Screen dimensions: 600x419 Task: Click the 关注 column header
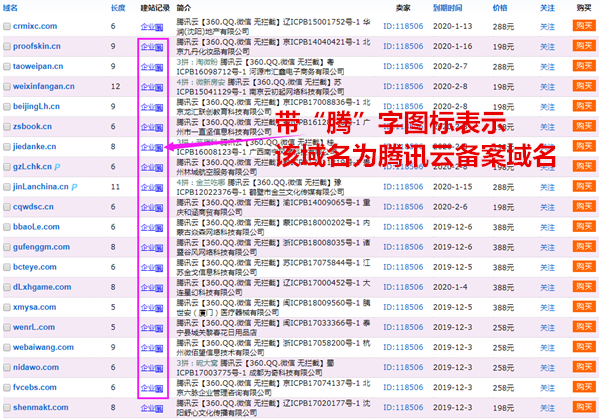click(x=547, y=8)
